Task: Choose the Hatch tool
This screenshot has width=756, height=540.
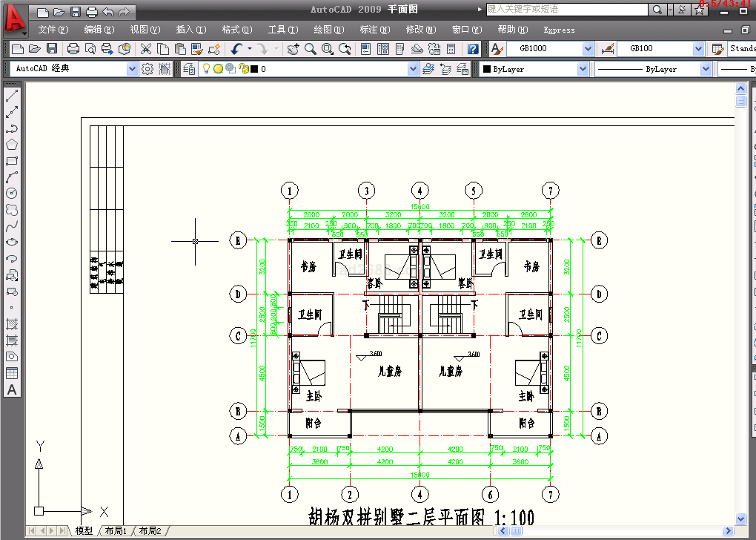Action: coord(12,324)
